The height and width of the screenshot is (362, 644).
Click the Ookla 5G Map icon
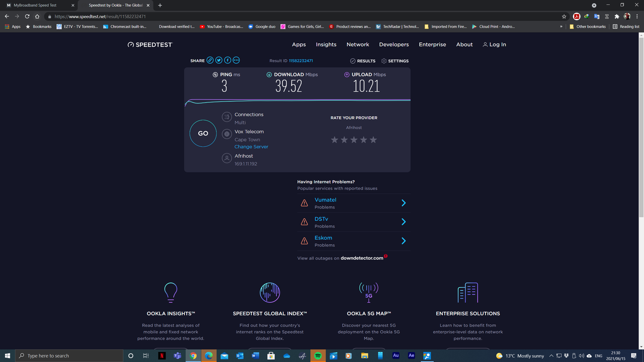coord(368,292)
